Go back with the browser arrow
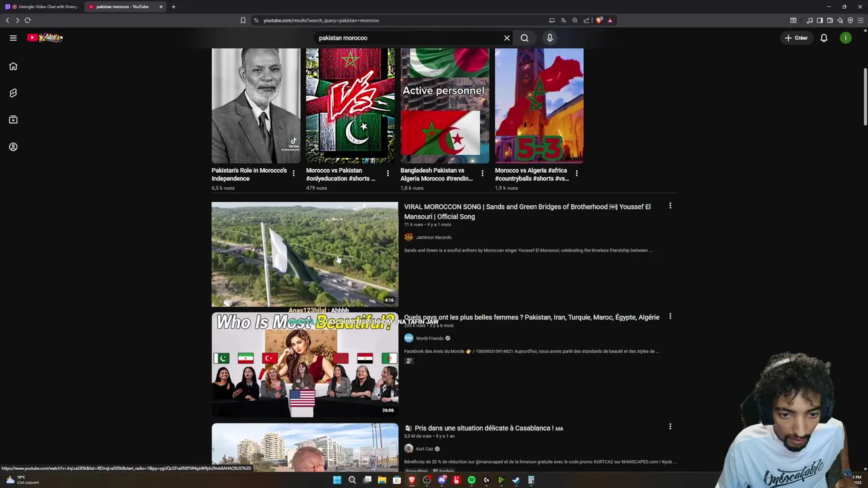This screenshot has height=488, width=868. point(7,20)
